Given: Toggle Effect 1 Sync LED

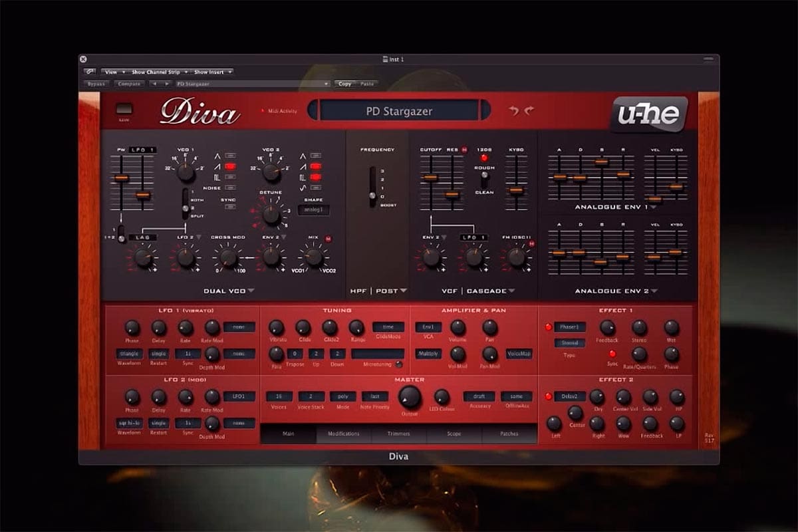Looking at the screenshot, I should tap(612, 354).
